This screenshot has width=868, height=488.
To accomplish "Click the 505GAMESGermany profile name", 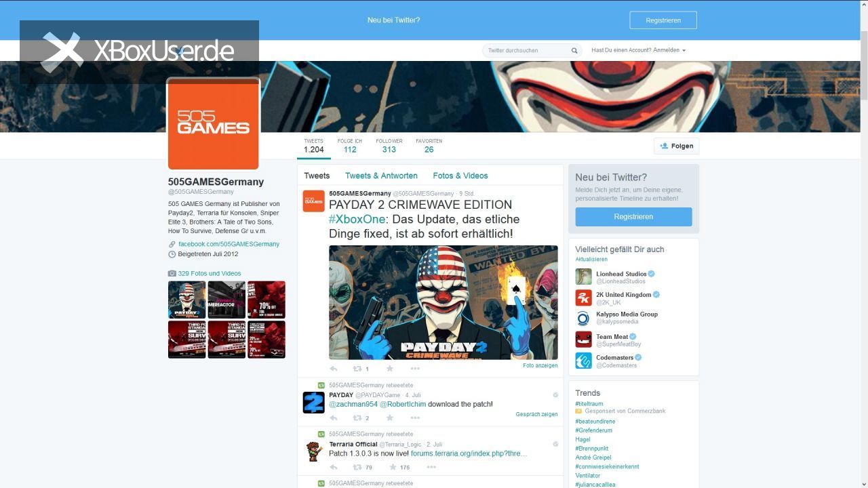I will (216, 182).
